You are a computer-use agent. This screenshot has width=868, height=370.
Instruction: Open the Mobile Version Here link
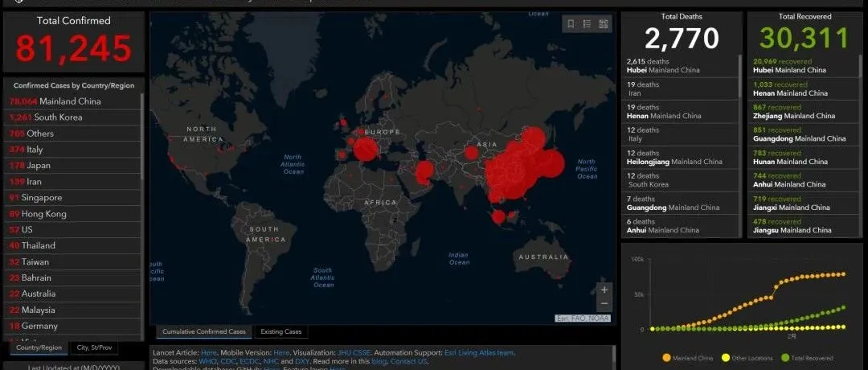click(281, 352)
